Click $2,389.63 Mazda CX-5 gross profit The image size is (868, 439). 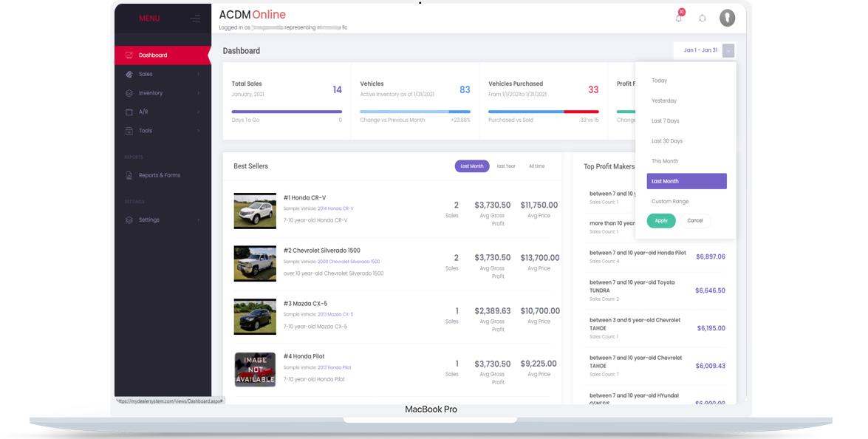coord(493,311)
